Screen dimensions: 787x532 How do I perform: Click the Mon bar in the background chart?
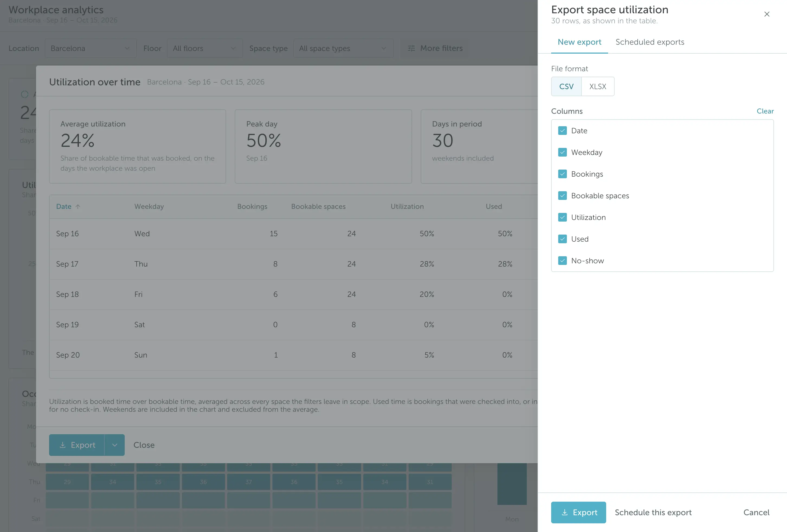(512, 484)
